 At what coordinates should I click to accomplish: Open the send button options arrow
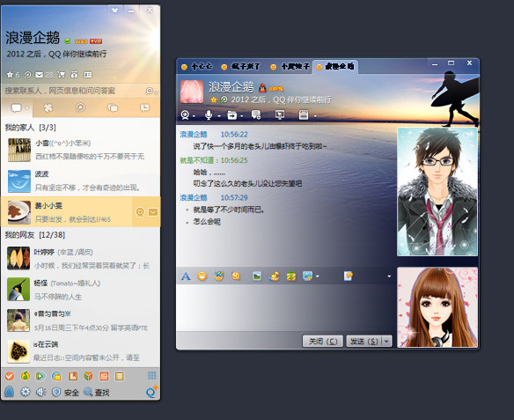tap(386, 342)
